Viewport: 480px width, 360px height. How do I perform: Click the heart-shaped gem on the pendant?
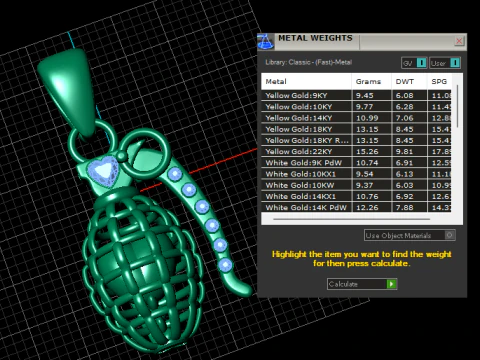click(104, 172)
